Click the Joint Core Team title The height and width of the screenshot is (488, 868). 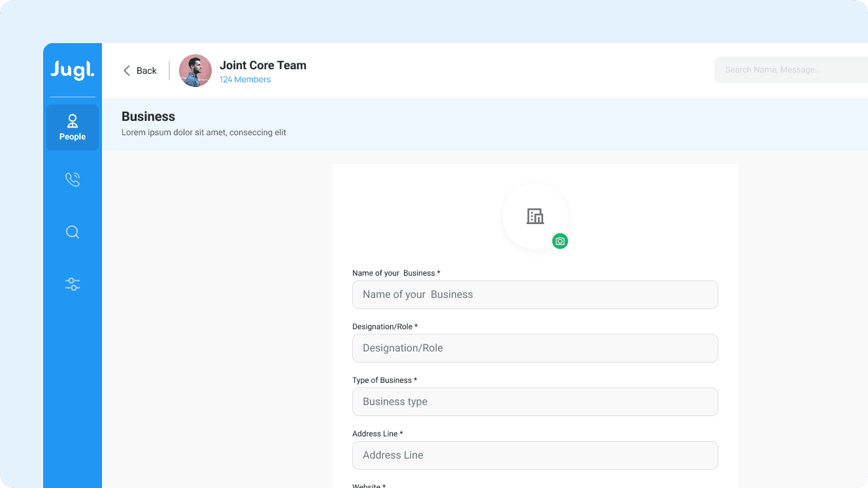click(x=263, y=65)
